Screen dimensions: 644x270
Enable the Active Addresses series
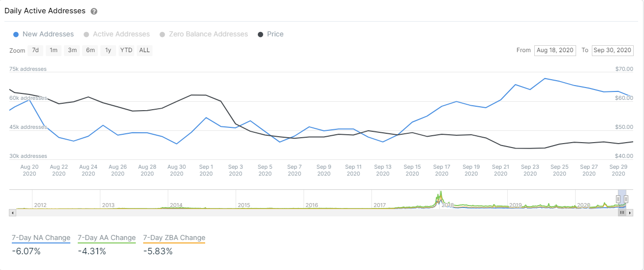pyautogui.click(x=117, y=34)
